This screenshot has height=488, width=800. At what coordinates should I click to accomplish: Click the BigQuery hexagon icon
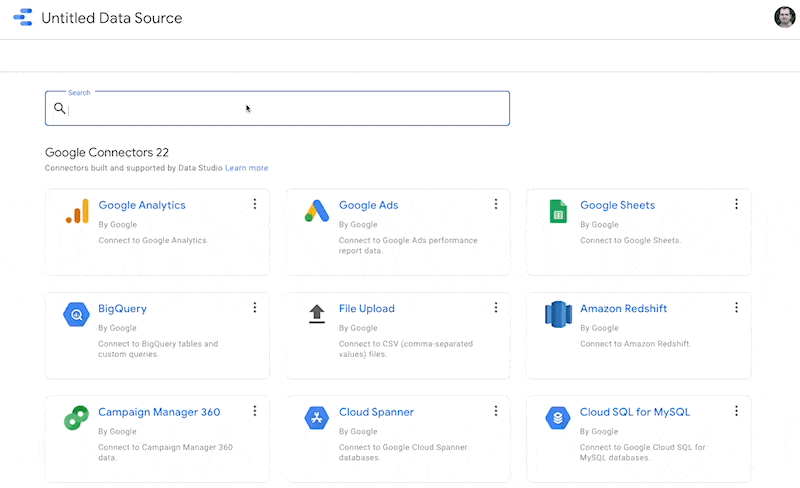coord(77,314)
